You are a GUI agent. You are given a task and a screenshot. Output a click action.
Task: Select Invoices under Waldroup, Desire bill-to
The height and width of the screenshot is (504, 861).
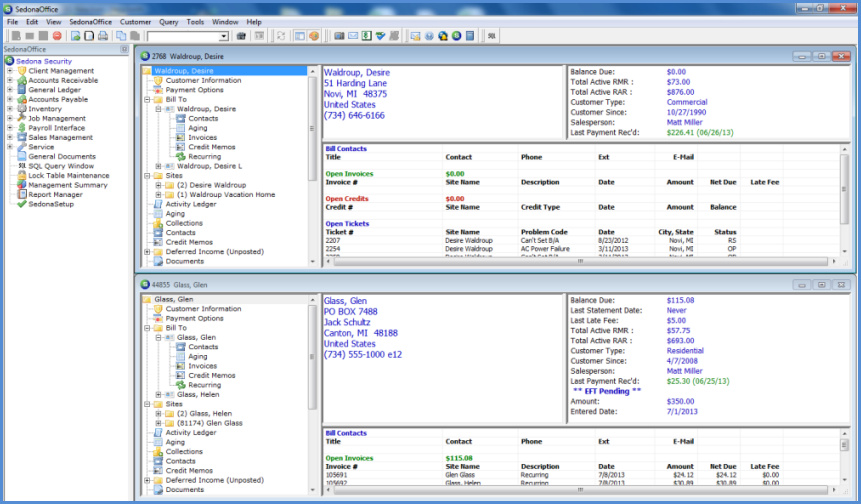[x=203, y=137]
